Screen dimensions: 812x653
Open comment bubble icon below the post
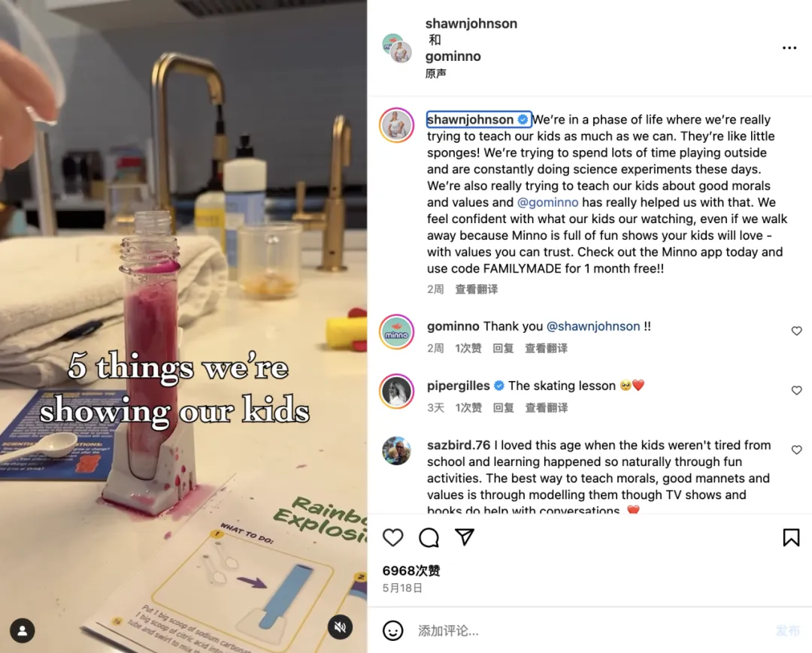pos(429,537)
